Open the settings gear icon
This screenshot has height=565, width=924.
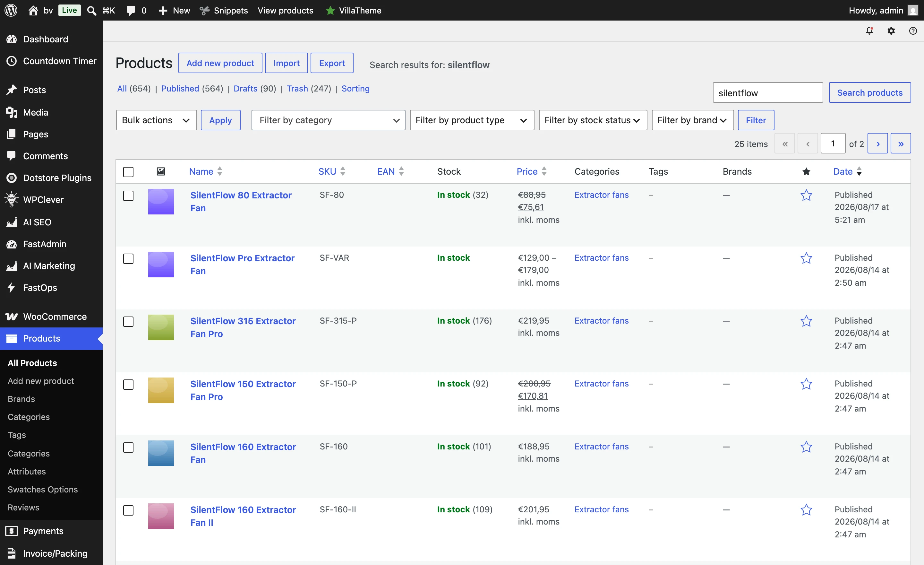click(x=891, y=31)
